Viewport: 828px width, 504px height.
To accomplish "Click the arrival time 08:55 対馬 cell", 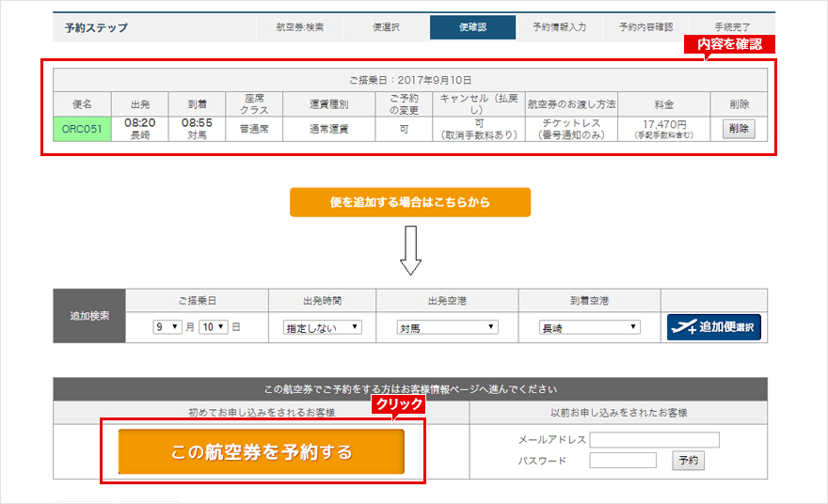I will tap(197, 129).
